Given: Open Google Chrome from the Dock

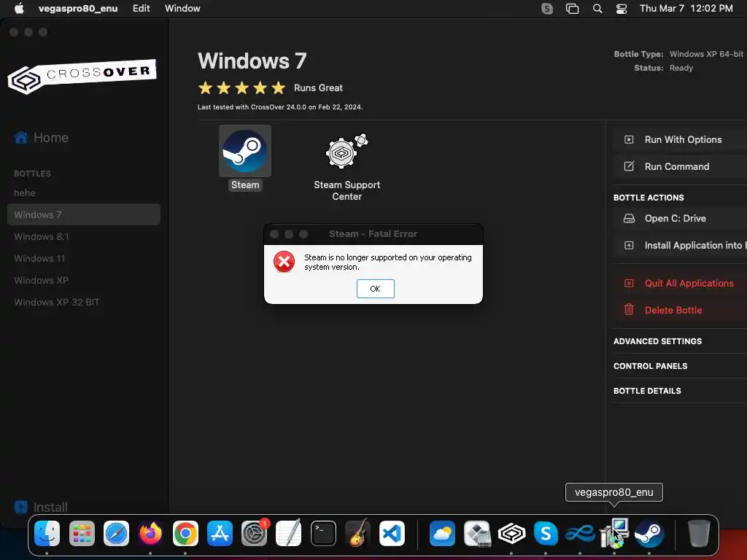Looking at the screenshot, I should [x=185, y=533].
